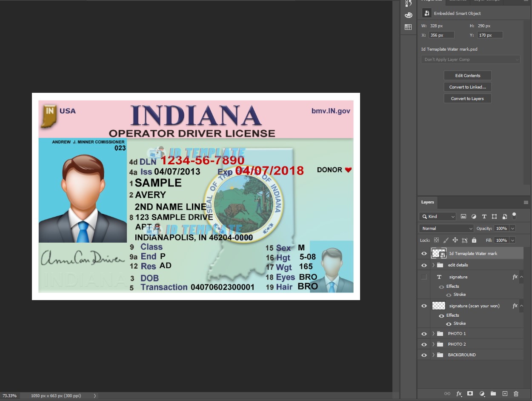Toggle Effects visibility on signature text layer

[441, 286]
